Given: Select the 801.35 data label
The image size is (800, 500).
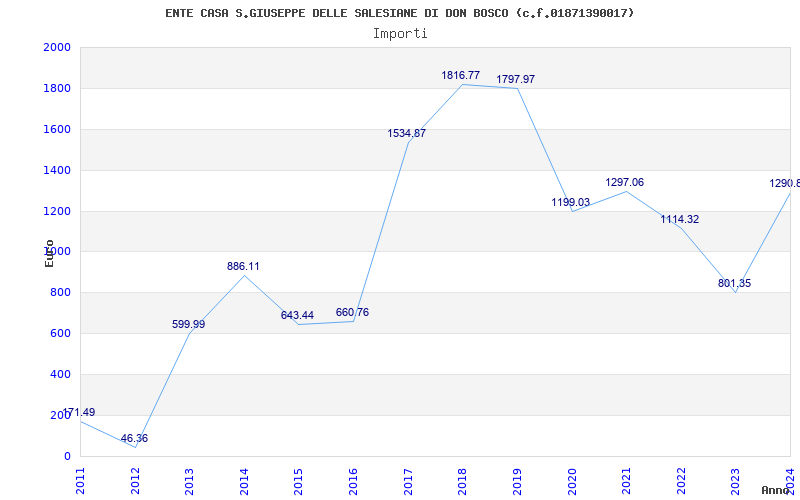Looking at the screenshot, I should (x=734, y=283).
